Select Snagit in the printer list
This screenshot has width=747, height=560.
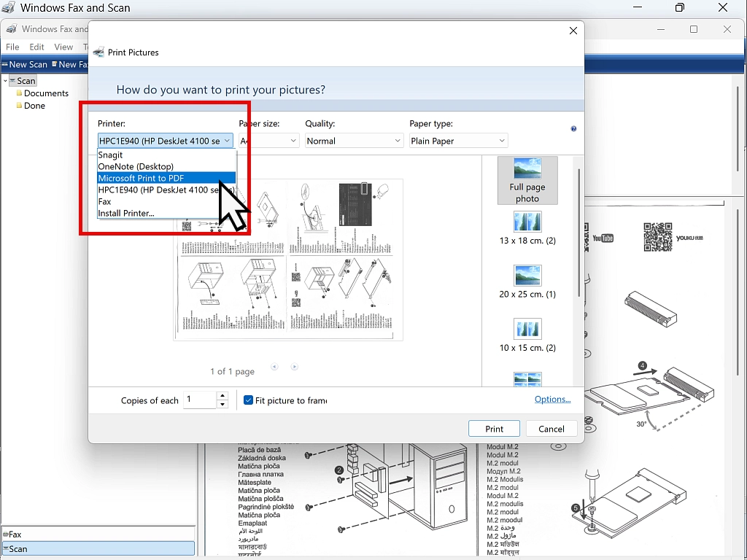coord(166,155)
